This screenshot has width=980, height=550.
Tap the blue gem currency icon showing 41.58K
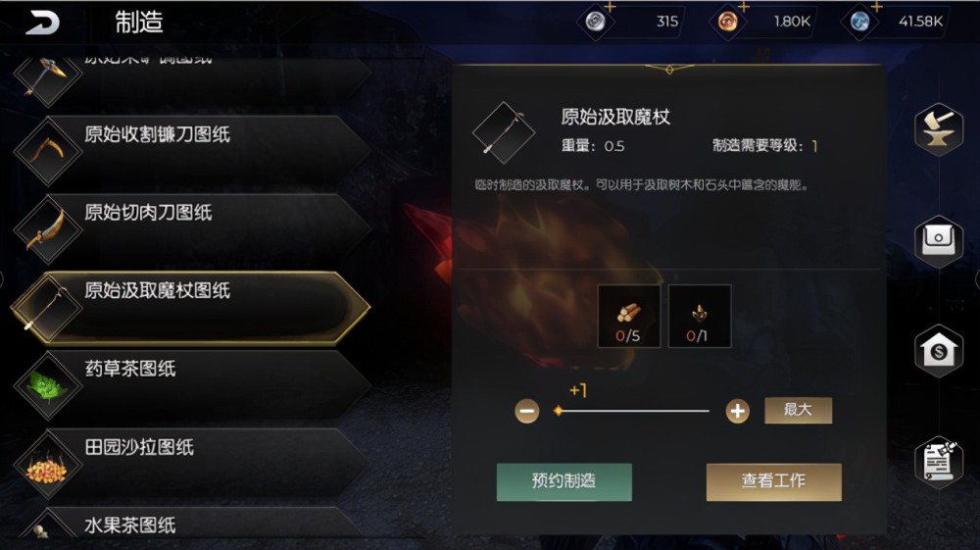[860, 22]
